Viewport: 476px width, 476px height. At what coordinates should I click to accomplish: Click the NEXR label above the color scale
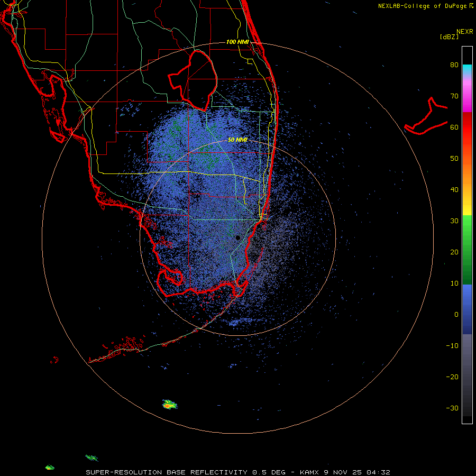[464, 32]
